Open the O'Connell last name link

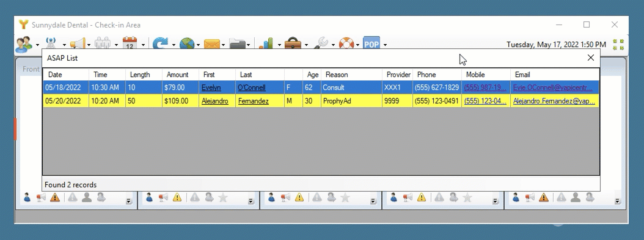251,88
